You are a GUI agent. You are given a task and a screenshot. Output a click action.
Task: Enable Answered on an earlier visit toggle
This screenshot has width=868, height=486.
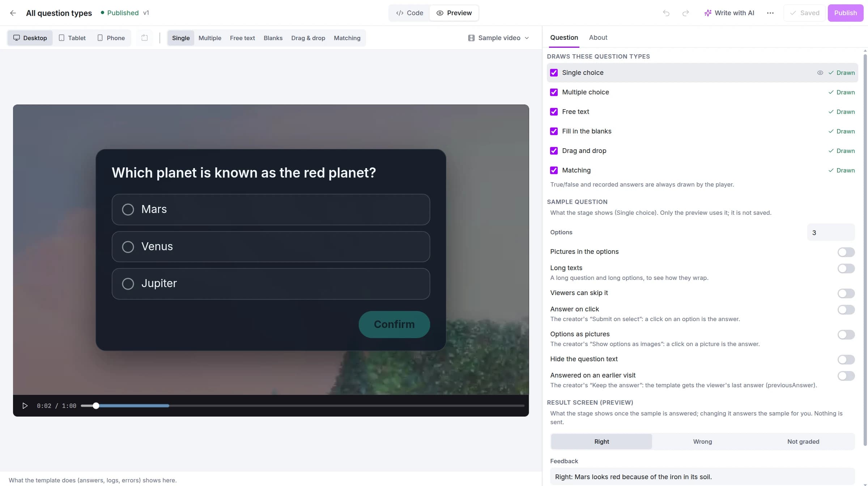(846, 376)
